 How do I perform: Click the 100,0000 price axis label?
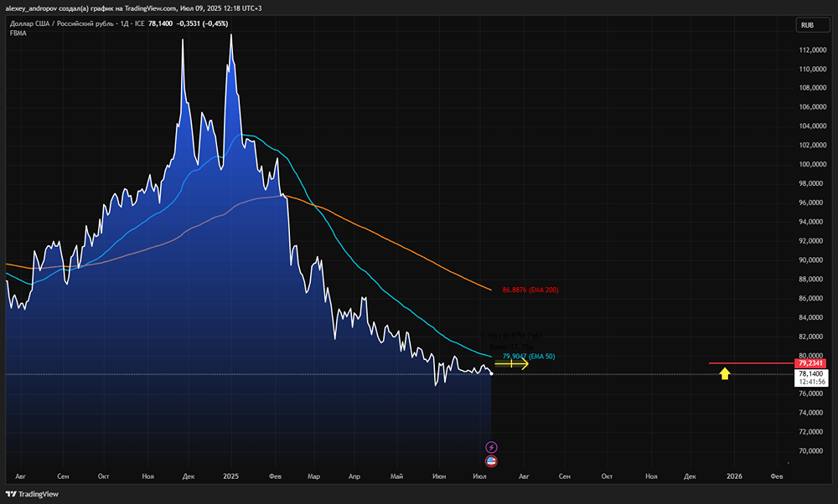[812, 164]
